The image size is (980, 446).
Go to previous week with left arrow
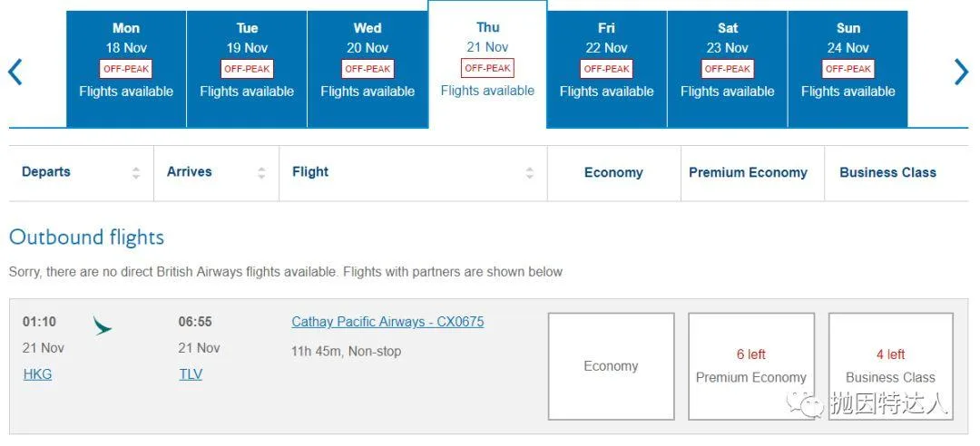tap(15, 72)
